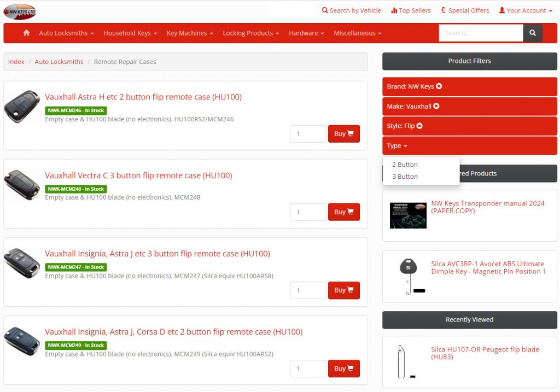Open NW Keys Transponder manual 2024 link
Image resolution: width=560 pixels, height=392 pixels.
click(x=488, y=207)
